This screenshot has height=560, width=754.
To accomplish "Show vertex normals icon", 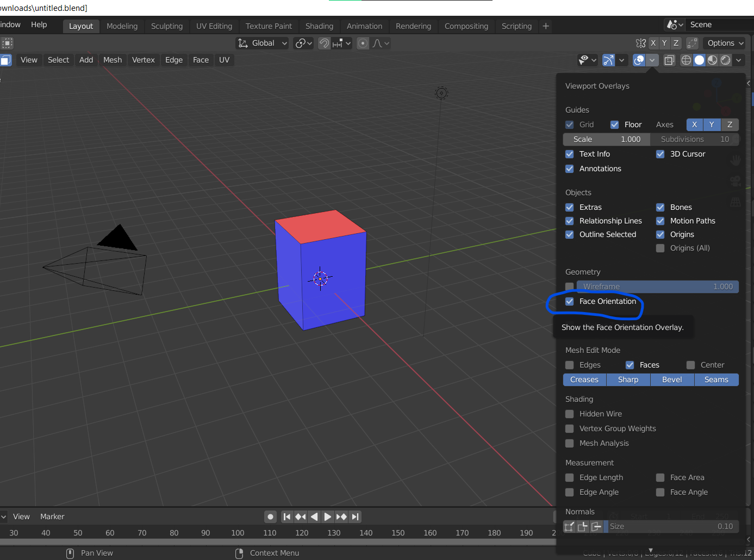I will (569, 526).
